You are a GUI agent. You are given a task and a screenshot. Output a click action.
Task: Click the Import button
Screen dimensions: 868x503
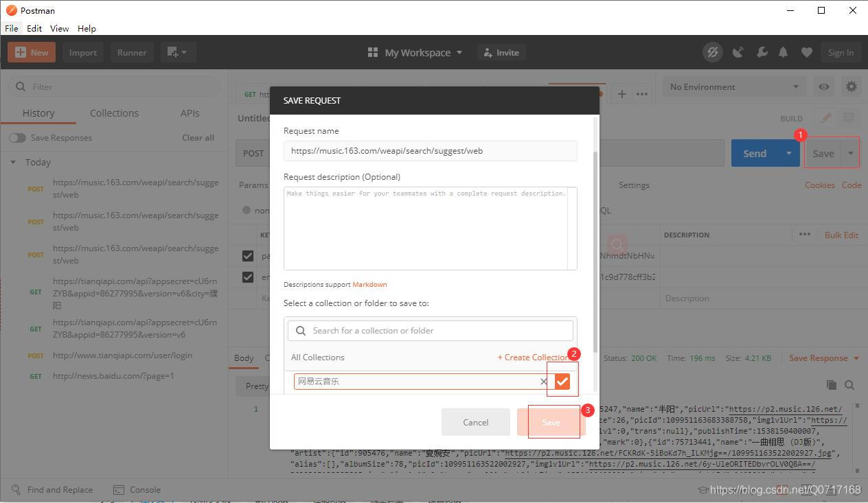(83, 52)
